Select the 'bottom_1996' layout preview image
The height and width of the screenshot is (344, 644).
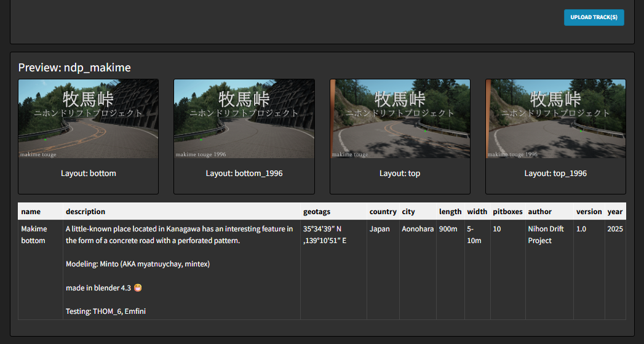tap(244, 119)
